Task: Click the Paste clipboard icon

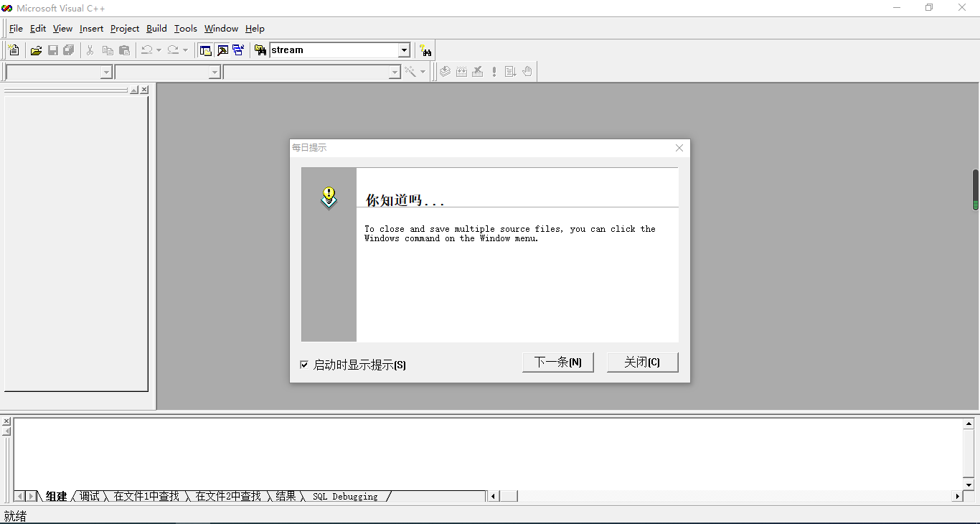Action: click(x=124, y=50)
